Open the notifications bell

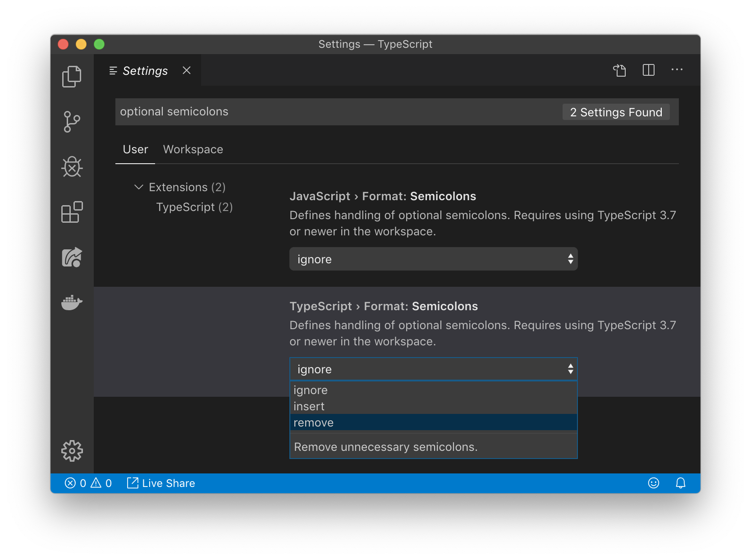tap(681, 483)
